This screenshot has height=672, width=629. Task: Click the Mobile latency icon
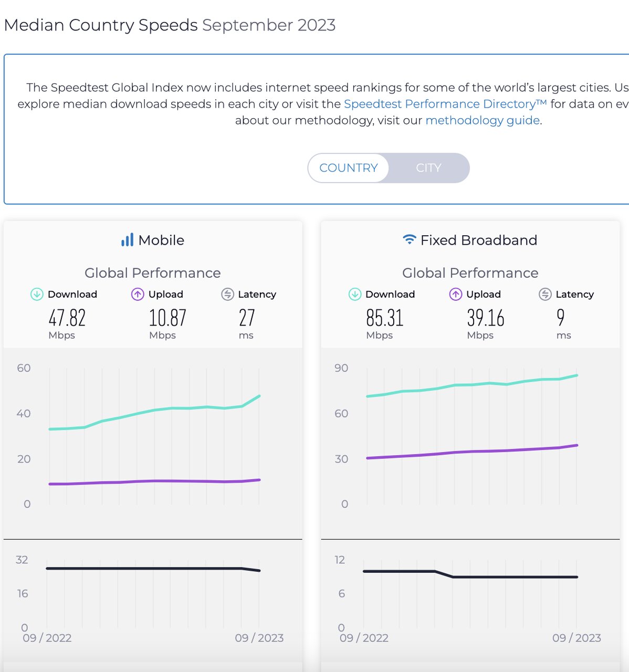[x=227, y=294]
